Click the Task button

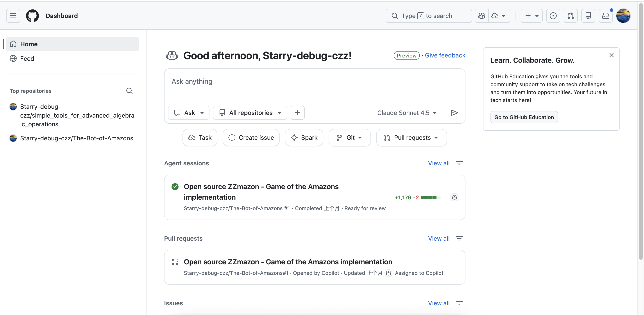click(x=200, y=138)
